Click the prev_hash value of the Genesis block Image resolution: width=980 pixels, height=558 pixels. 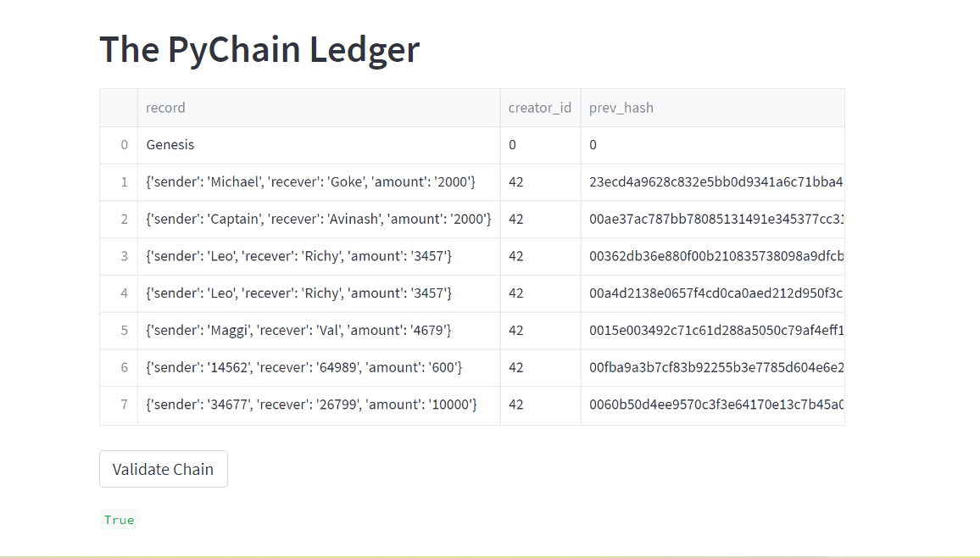click(x=593, y=144)
